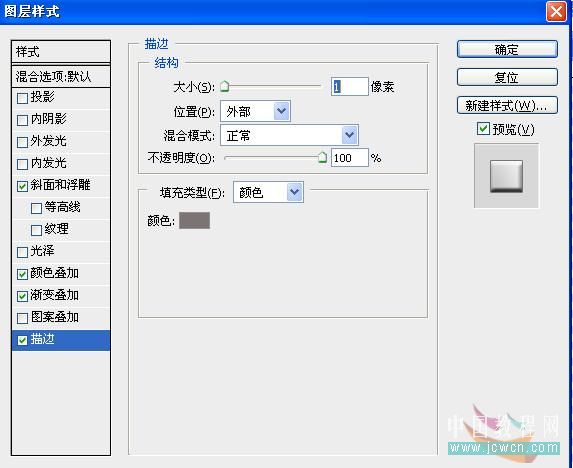Select the 斜面和浮雕 style label
This screenshot has height=468, width=573.
60,185
